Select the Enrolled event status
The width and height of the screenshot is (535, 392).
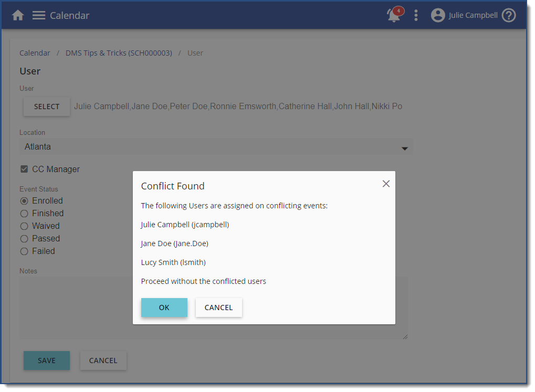point(24,201)
